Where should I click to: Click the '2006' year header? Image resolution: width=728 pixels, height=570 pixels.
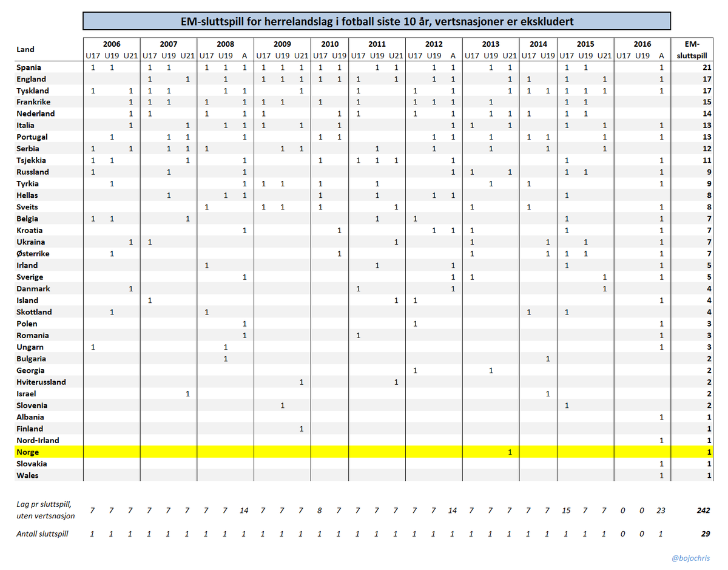(x=112, y=44)
